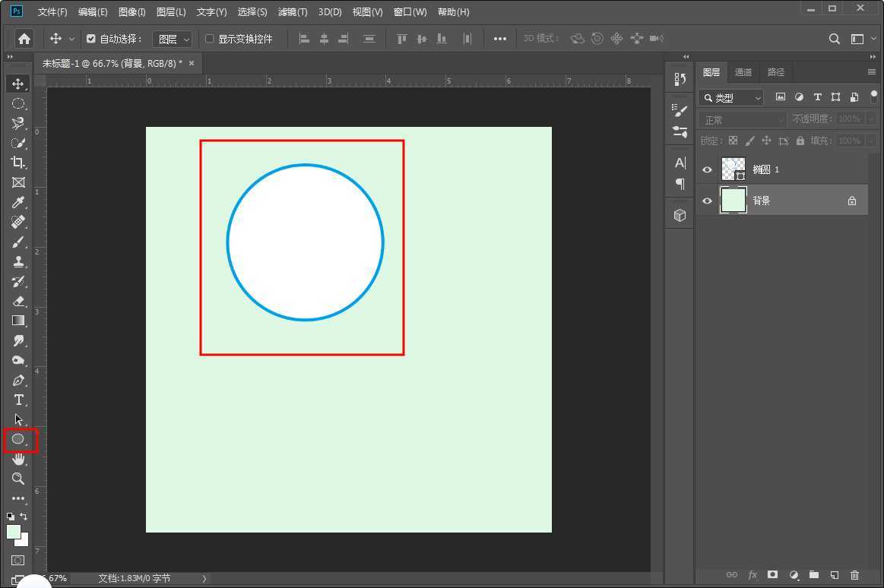884x588 pixels.
Task: Delete layer using trash icon
Action: pyautogui.click(x=854, y=575)
